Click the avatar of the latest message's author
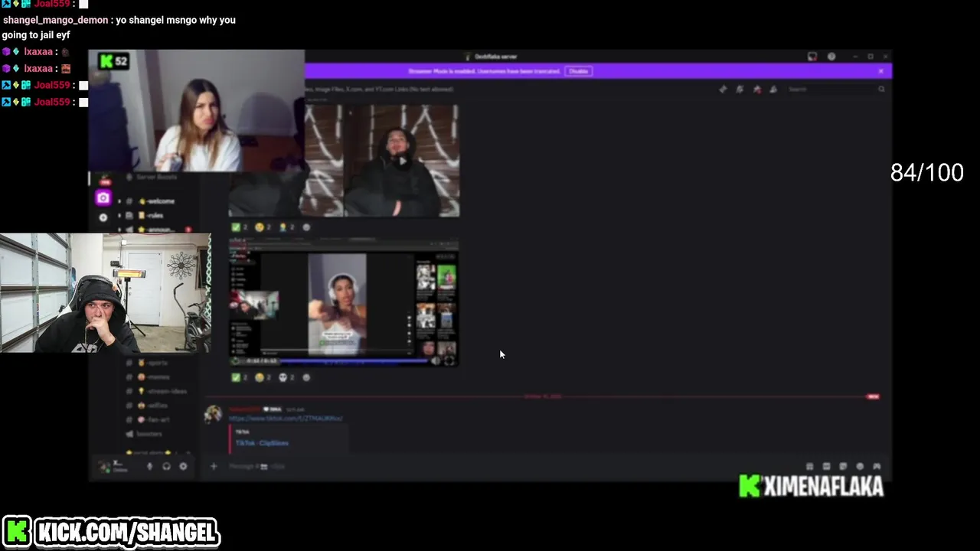This screenshot has height=551, width=980. [213, 415]
